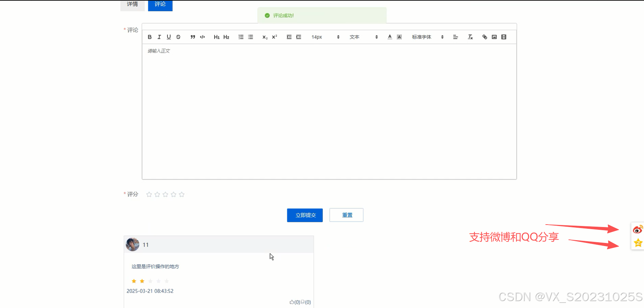Switch to the 评论 tab
644x308 pixels.
[160, 5]
